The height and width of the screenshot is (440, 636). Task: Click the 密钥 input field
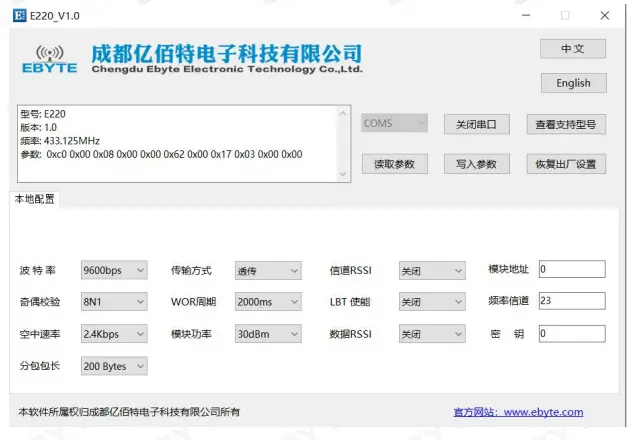(x=572, y=334)
